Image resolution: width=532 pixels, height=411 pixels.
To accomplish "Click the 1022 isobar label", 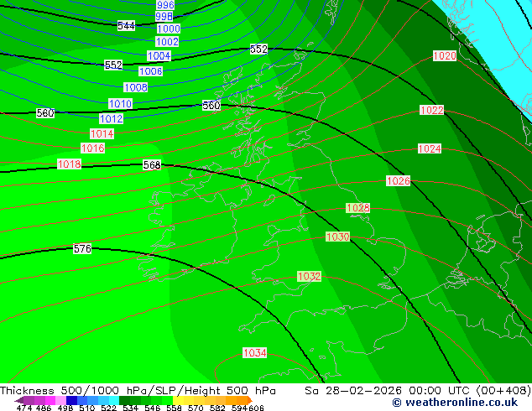I will point(431,110).
